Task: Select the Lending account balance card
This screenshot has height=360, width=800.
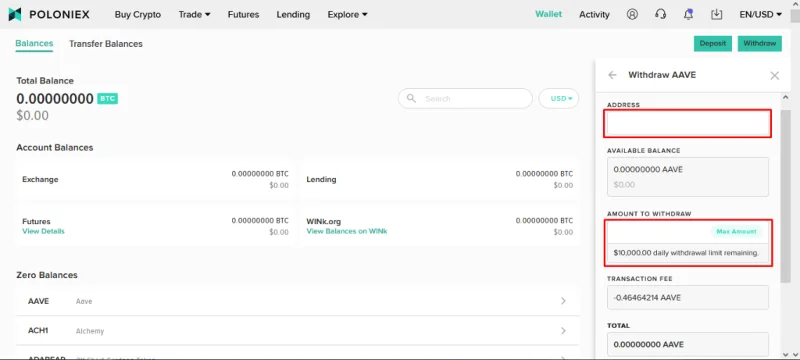Action: [439, 179]
